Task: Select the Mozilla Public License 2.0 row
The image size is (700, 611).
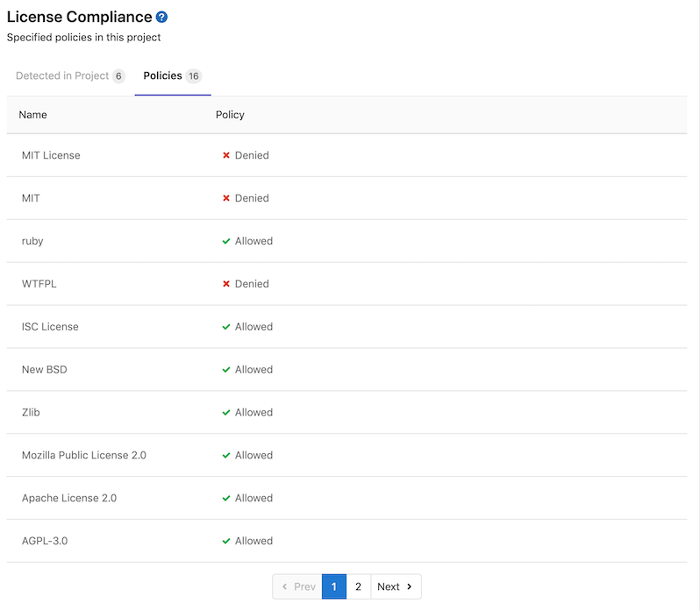Action: pos(84,456)
